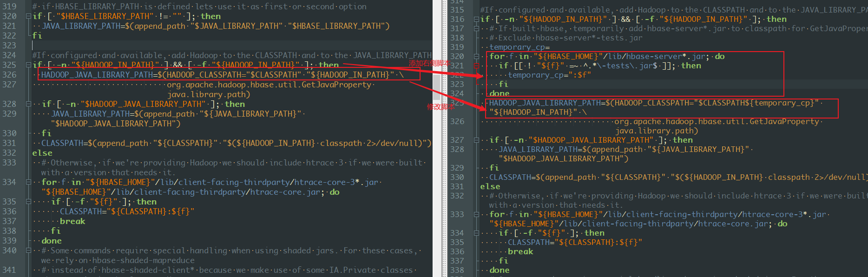Image resolution: width=868 pixels, height=277 pixels.
Task: Collapse the fold at right line 327
Action: (476, 140)
